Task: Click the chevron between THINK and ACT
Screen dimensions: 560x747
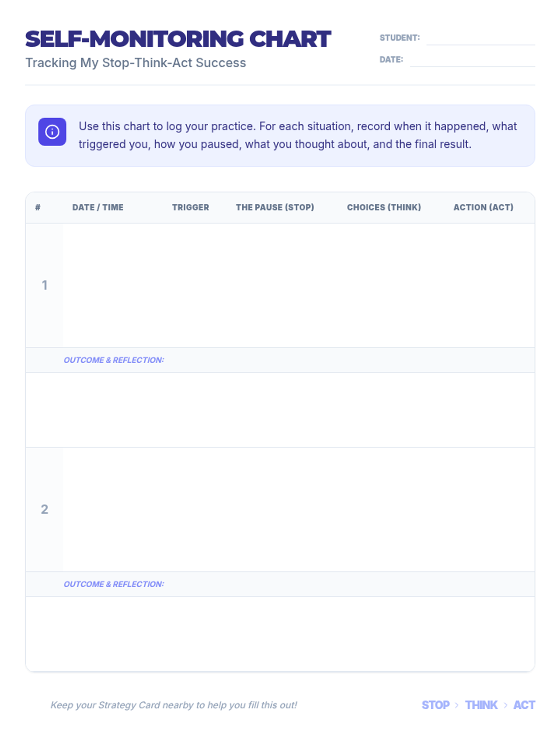Action: [505, 705]
